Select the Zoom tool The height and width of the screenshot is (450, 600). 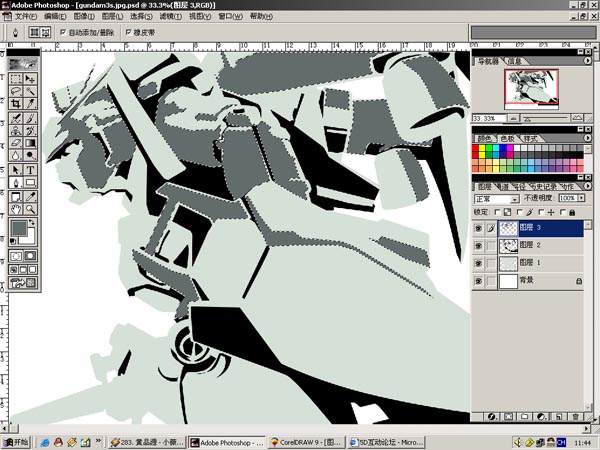[x=30, y=209]
